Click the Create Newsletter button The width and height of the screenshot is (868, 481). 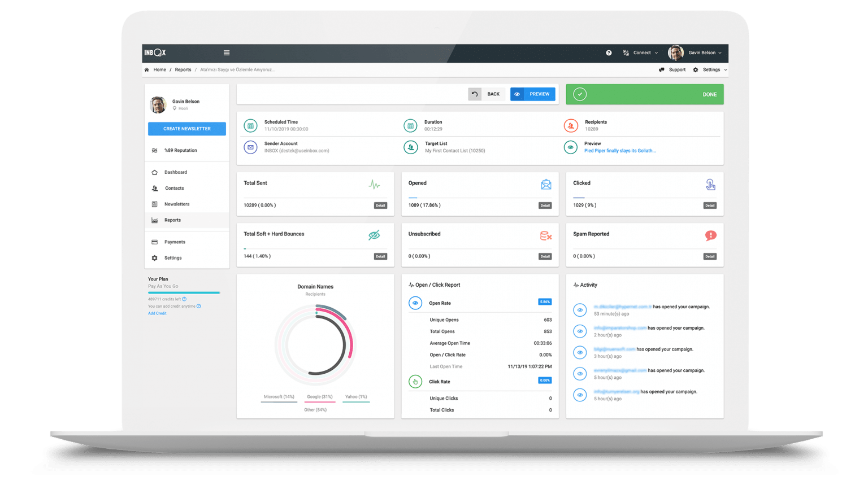click(x=187, y=129)
